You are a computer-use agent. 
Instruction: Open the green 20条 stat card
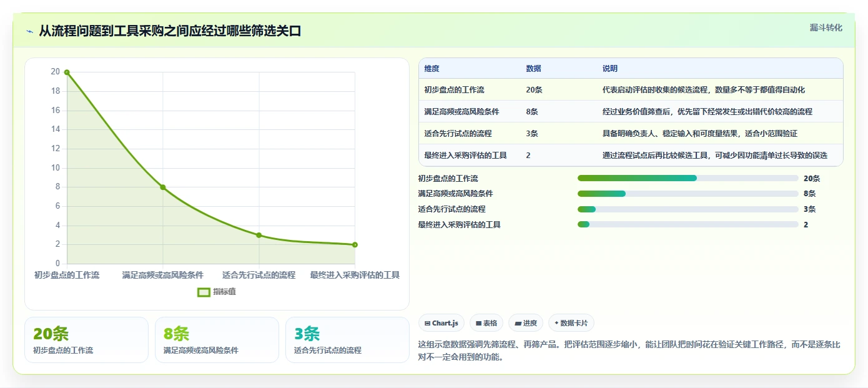[x=86, y=340]
